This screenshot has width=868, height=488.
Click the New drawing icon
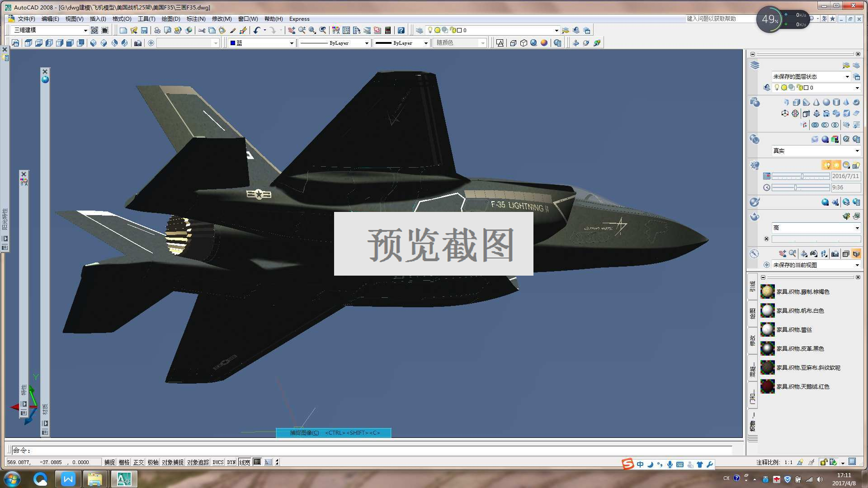click(x=123, y=30)
